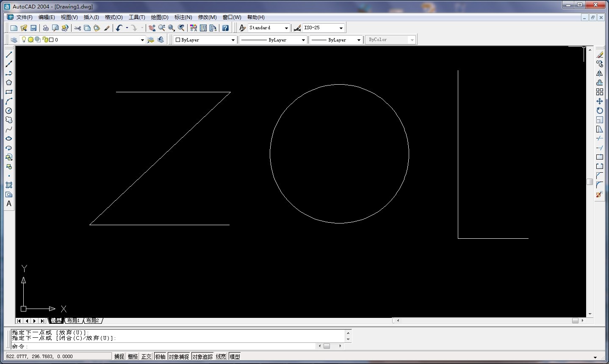Image resolution: width=609 pixels, height=364 pixels.
Task: Save the current drawing
Action: click(x=33, y=28)
